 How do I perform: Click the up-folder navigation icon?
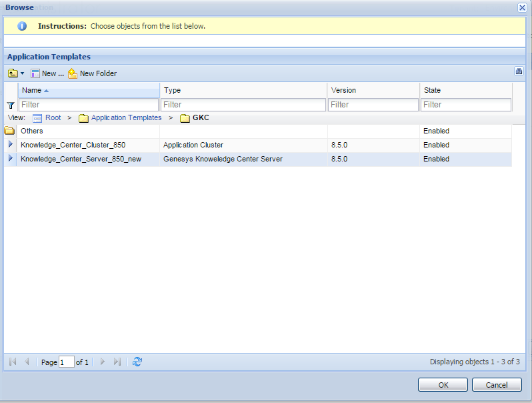(13, 73)
